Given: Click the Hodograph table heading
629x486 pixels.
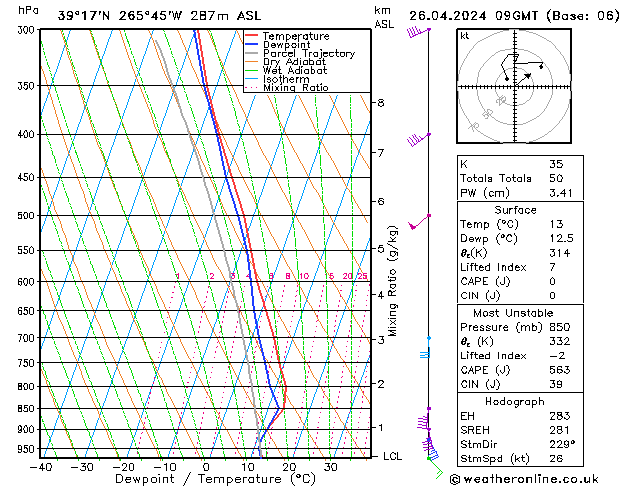Looking at the screenshot, I should pos(514,400).
